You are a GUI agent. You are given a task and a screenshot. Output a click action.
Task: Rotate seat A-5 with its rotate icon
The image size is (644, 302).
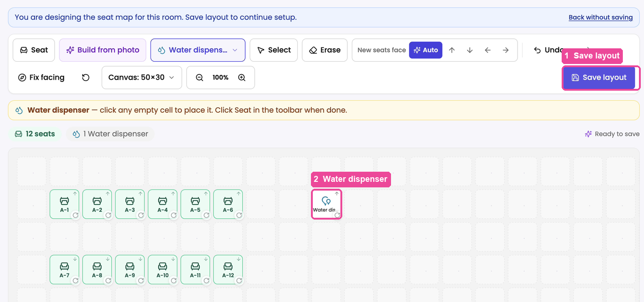206,215
